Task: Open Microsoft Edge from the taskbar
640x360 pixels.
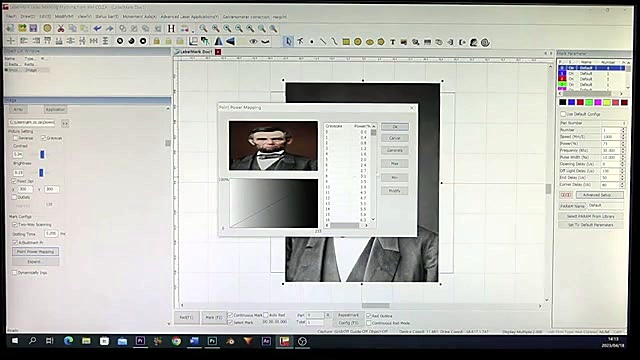Action: 68,340
